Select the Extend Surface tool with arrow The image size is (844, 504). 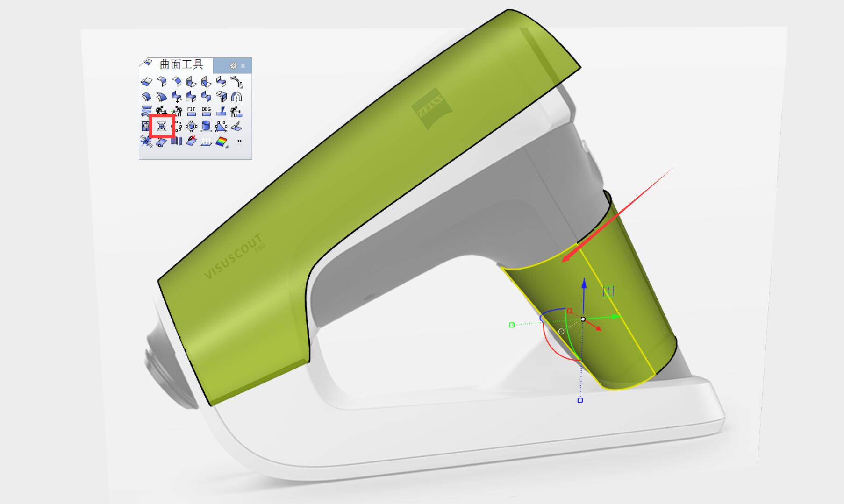pyautogui.click(x=146, y=82)
